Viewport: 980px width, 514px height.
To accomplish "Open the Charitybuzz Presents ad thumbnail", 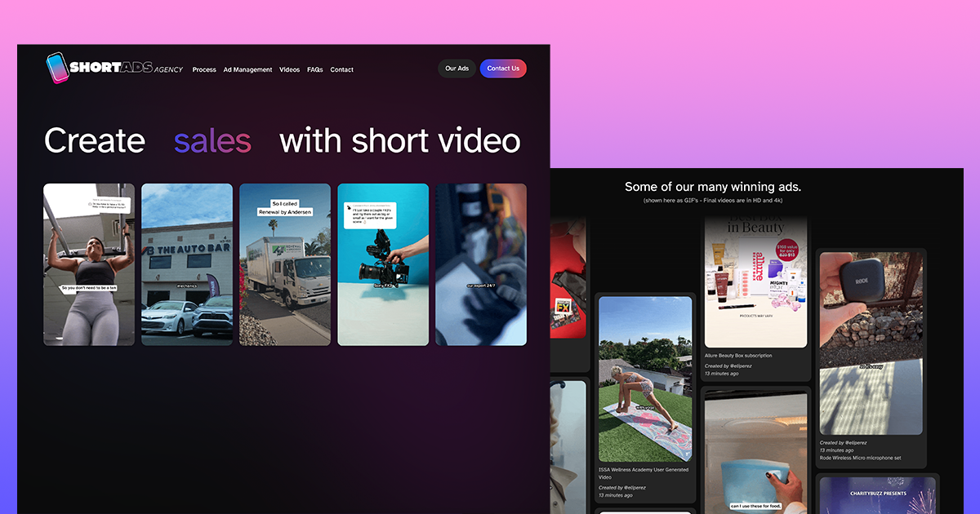I will [877, 495].
